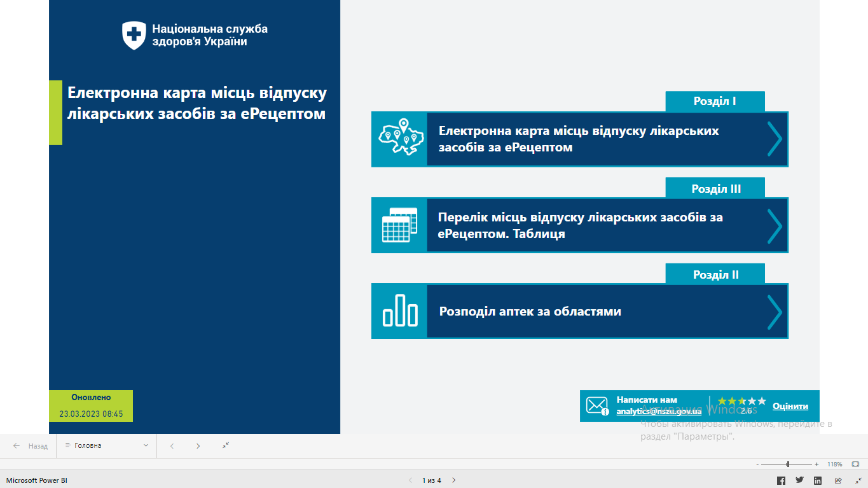Go to previous page using toolbar left chevron
The image size is (868, 488).
pos(172,446)
